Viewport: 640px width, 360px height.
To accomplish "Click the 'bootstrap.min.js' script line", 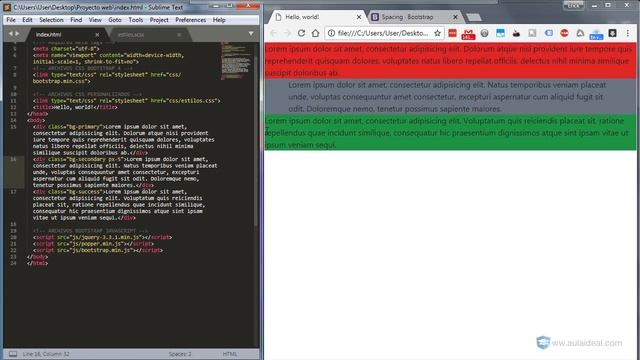I will pos(98,250).
